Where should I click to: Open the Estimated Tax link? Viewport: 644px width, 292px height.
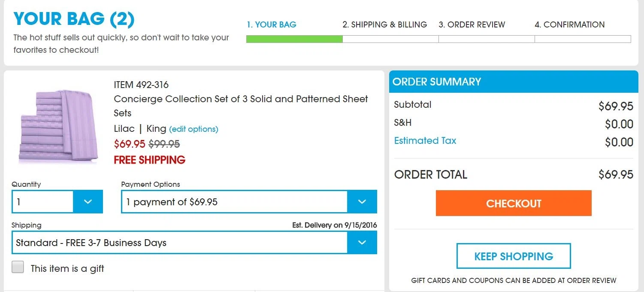click(x=425, y=140)
